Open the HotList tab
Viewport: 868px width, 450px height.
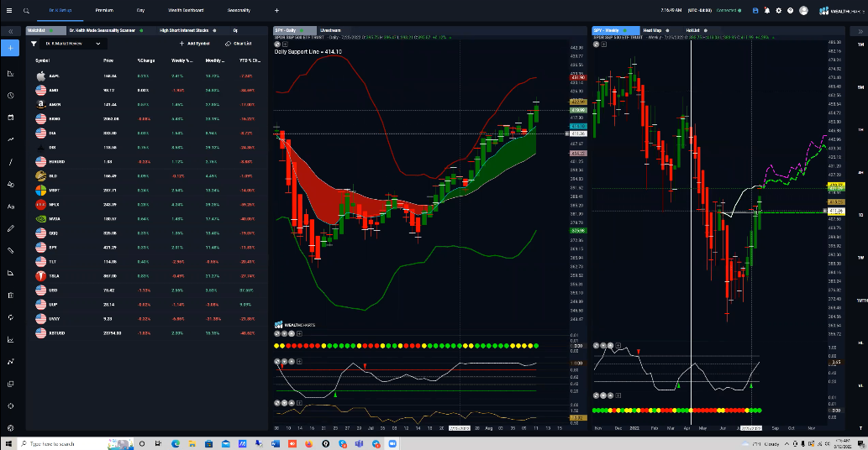pos(692,30)
